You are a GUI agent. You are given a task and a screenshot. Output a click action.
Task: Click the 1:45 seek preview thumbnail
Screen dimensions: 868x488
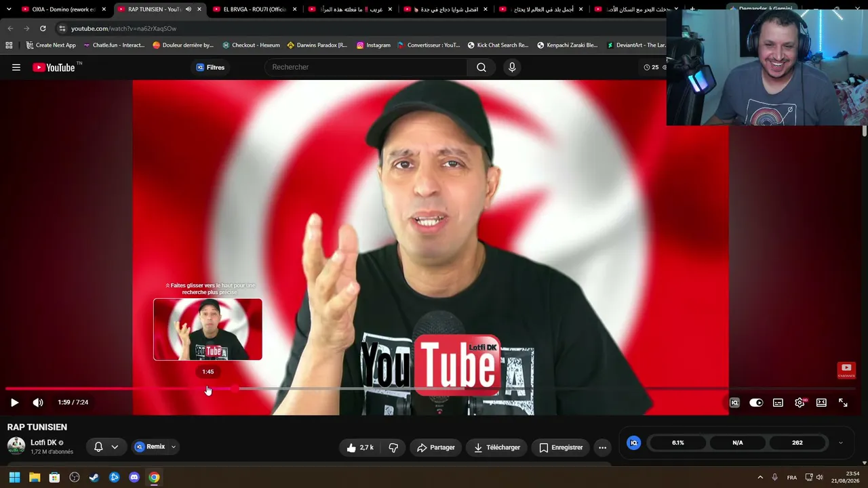pyautogui.click(x=208, y=329)
